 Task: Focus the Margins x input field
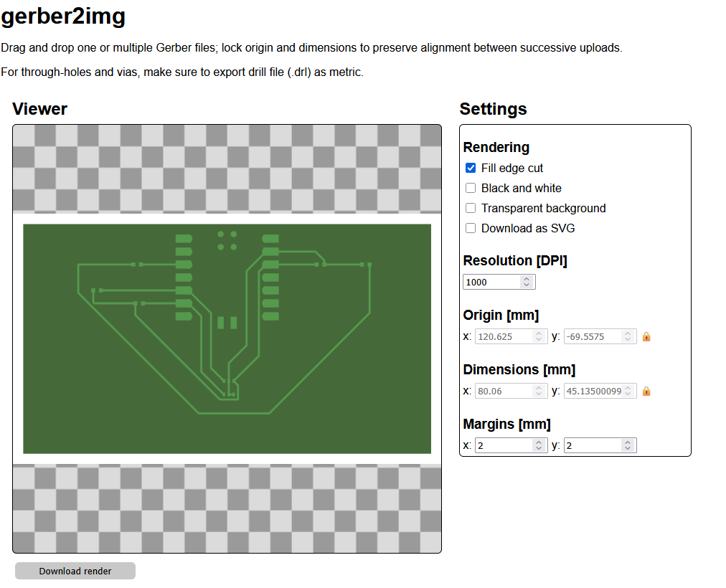tap(502, 445)
